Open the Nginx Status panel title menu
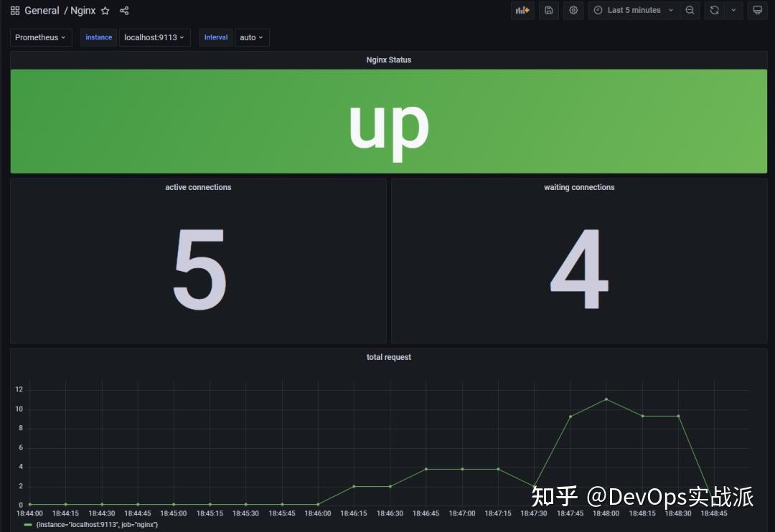 (x=388, y=60)
